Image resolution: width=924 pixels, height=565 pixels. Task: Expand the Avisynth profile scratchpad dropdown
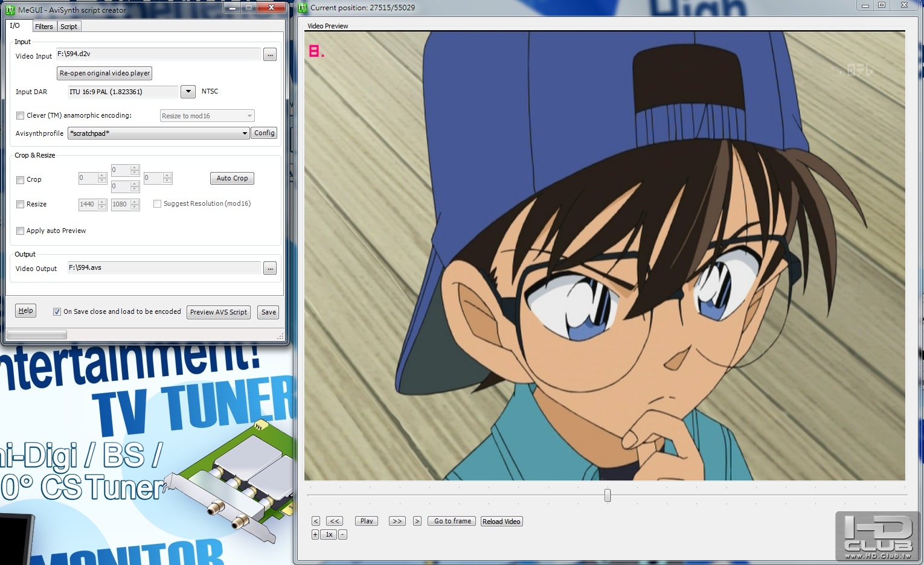pyautogui.click(x=159, y=133)
